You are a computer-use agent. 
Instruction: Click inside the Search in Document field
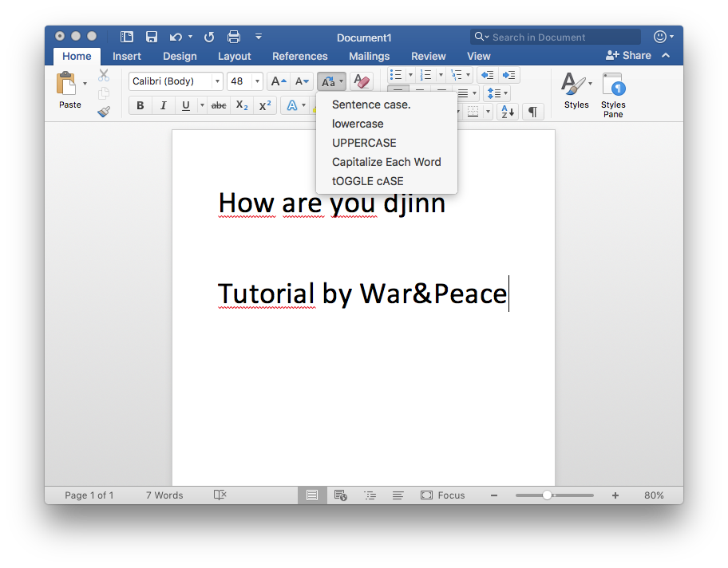point(556,37)
